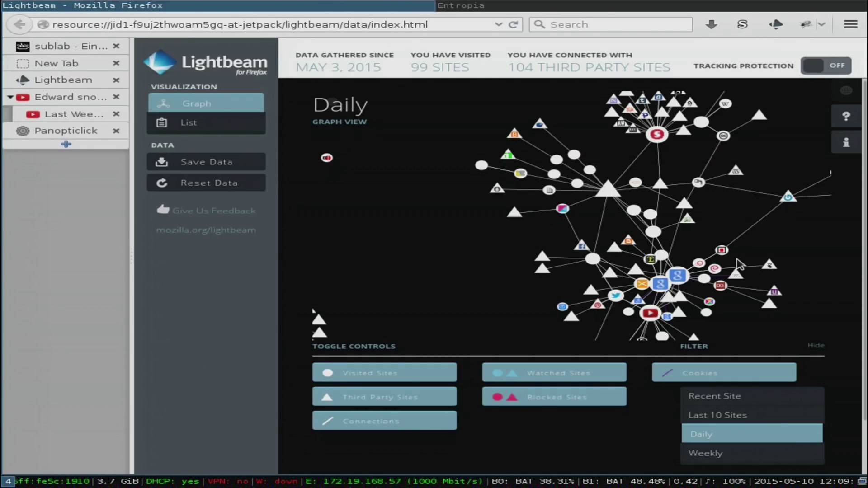The image size is (868, 488).
Task: Click Reset Data button
Action: click(x=206, y=183)
